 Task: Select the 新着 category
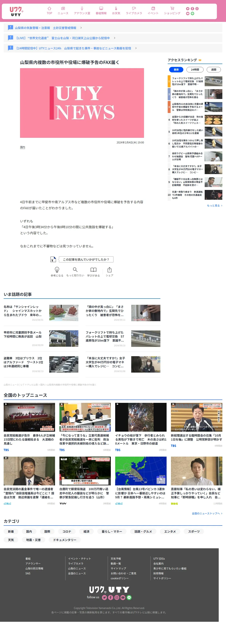[x=11, y=531]
